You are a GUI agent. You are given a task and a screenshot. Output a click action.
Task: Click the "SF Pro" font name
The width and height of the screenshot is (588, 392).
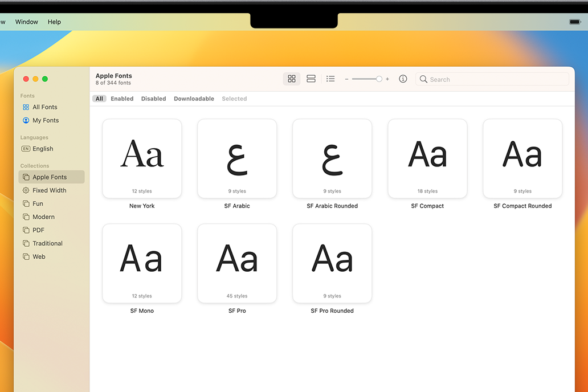(x=237, y=311)
